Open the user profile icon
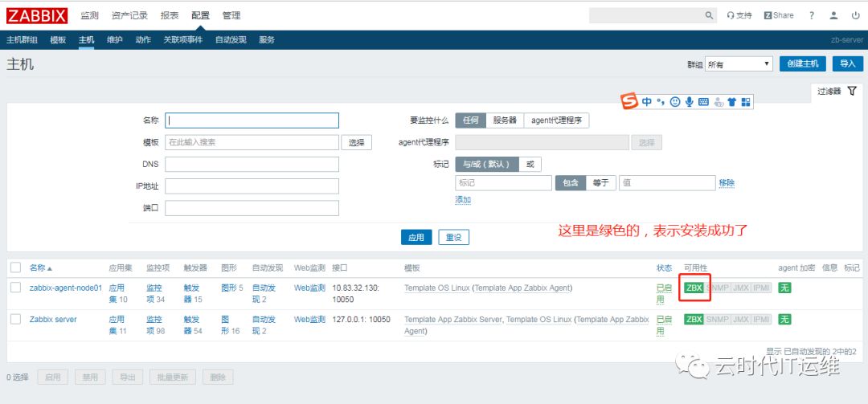 tap(833, 15)
